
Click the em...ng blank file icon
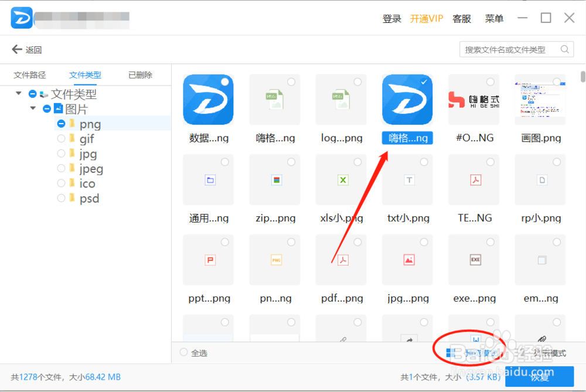click(542, 260)
